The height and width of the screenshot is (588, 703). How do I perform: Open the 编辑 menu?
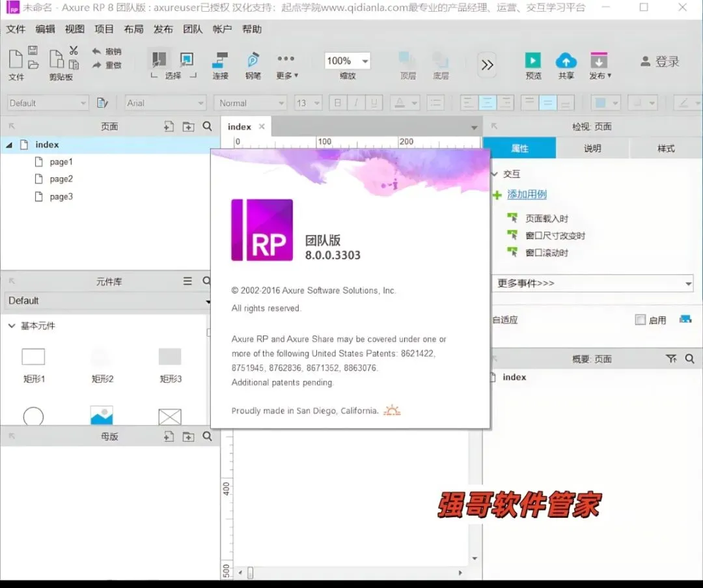point(46,29)
